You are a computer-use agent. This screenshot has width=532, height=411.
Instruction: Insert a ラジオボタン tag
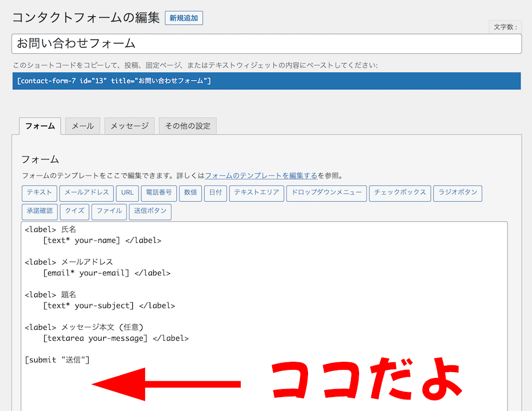click(458, 193)
